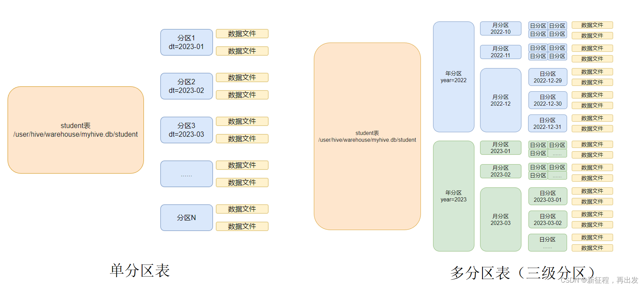Click the large green 日分区 box with dots
644x287 pixels.
(547, 243)
